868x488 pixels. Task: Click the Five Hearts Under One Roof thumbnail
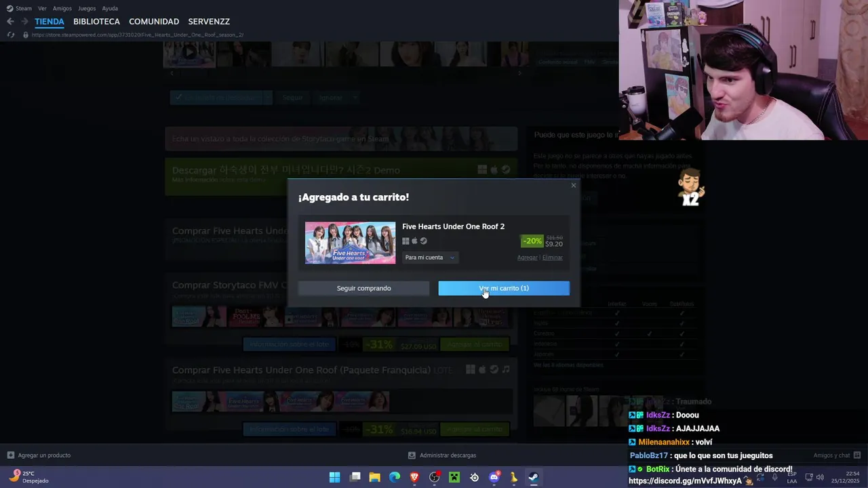click(x=350, y=243)
